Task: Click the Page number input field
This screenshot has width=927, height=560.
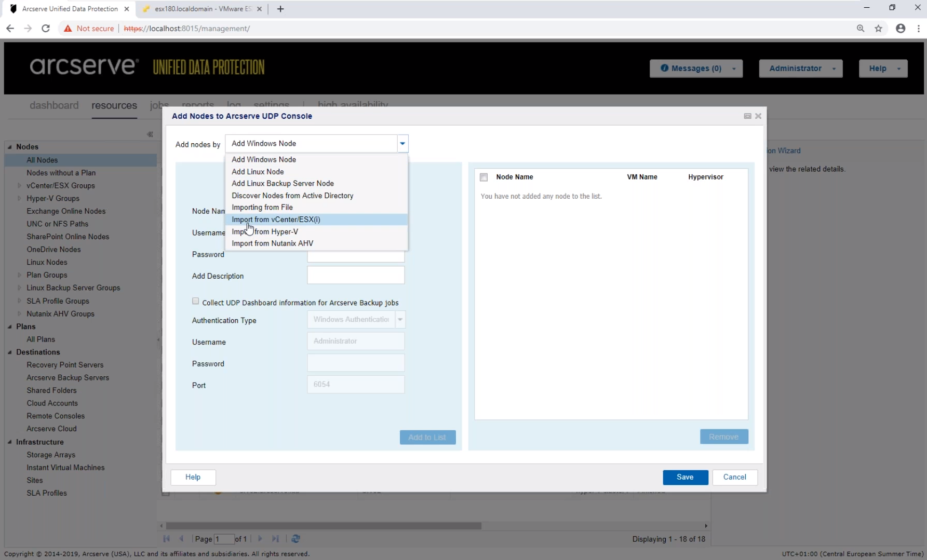Action: pos(223,539)
